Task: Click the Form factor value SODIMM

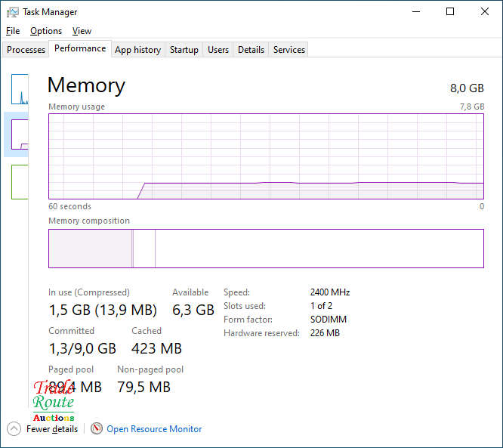Action: pos(329,320)
